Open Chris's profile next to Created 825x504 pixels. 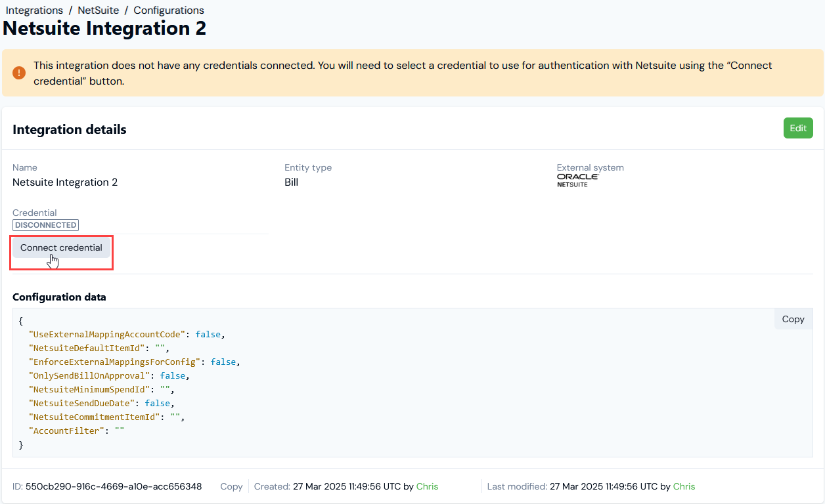click(427, 486)
